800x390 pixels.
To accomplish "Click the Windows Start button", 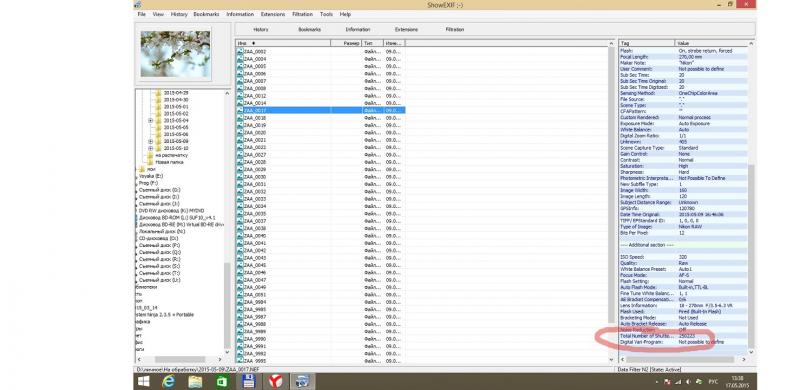I will 143,381.
